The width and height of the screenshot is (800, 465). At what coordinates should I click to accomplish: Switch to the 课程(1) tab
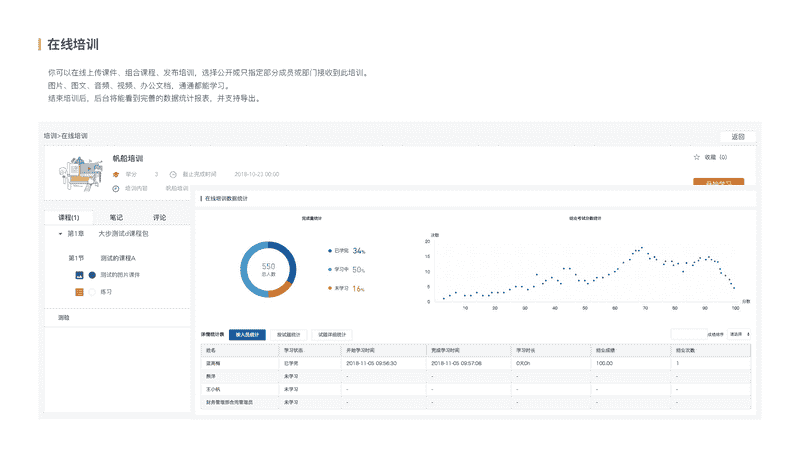point(68,217)
